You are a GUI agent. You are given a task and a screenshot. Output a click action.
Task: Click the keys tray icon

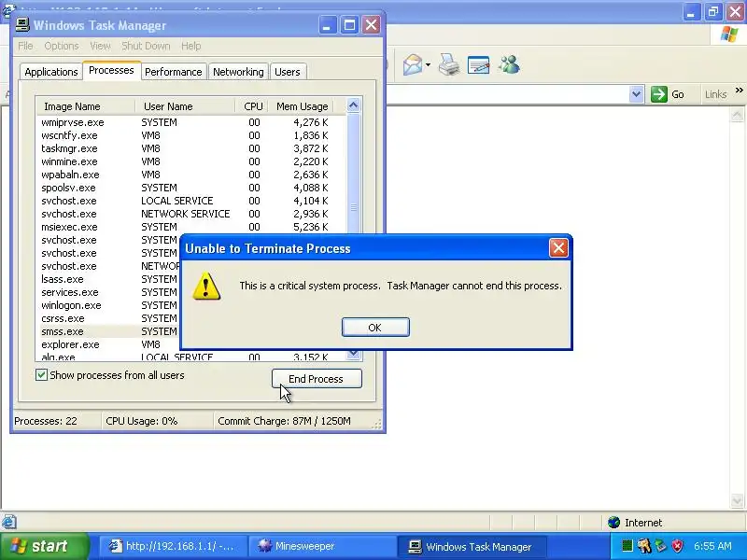644,546
